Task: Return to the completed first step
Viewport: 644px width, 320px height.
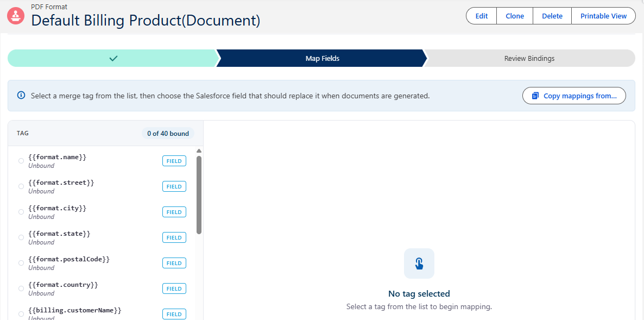Action: click(113, 58)
